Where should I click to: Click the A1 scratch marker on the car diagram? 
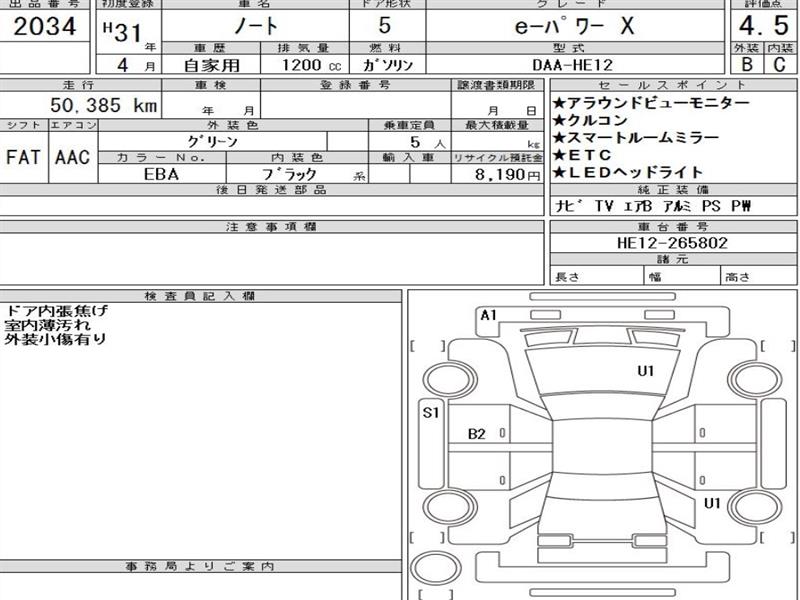(x=488, y=315)
